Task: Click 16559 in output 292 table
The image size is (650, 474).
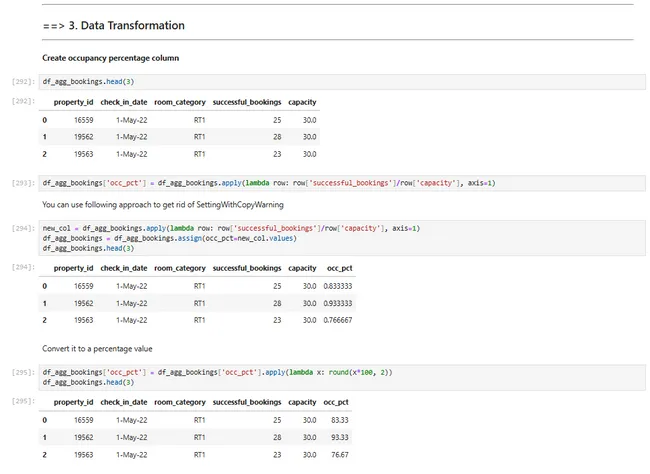Action: pos(84,120)
